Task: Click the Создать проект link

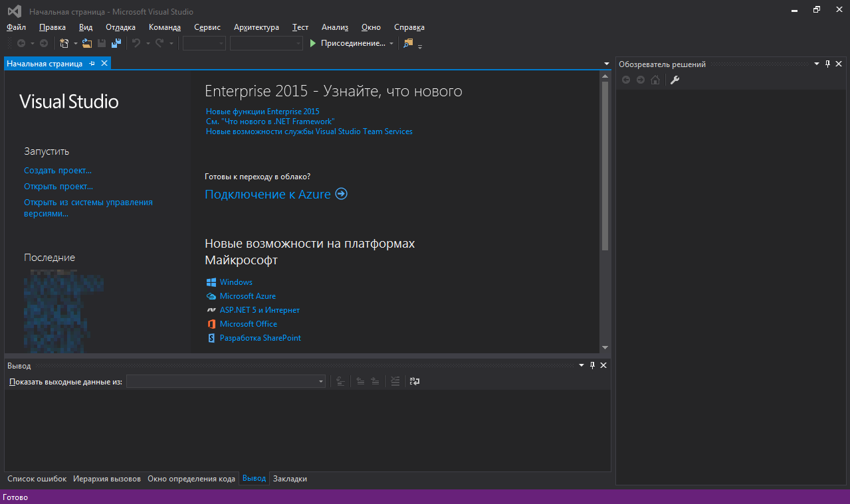Action: [58, 171]
